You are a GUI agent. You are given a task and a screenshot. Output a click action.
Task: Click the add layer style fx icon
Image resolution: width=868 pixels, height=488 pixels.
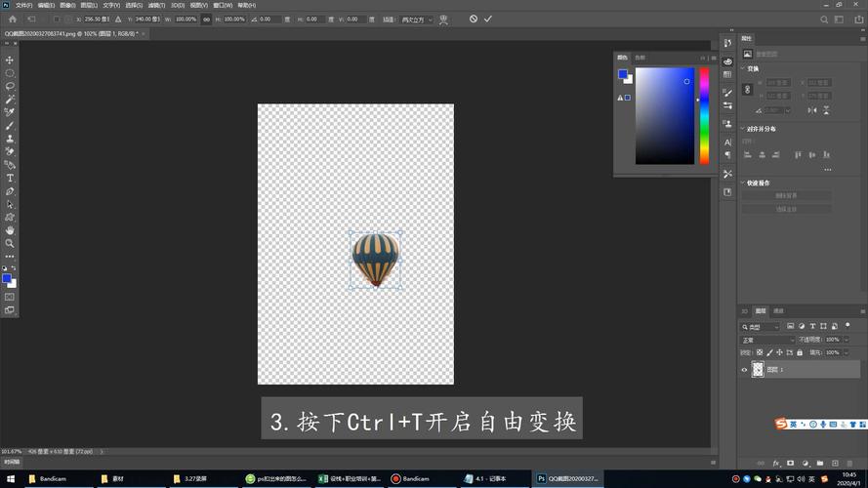pos(775,463)
